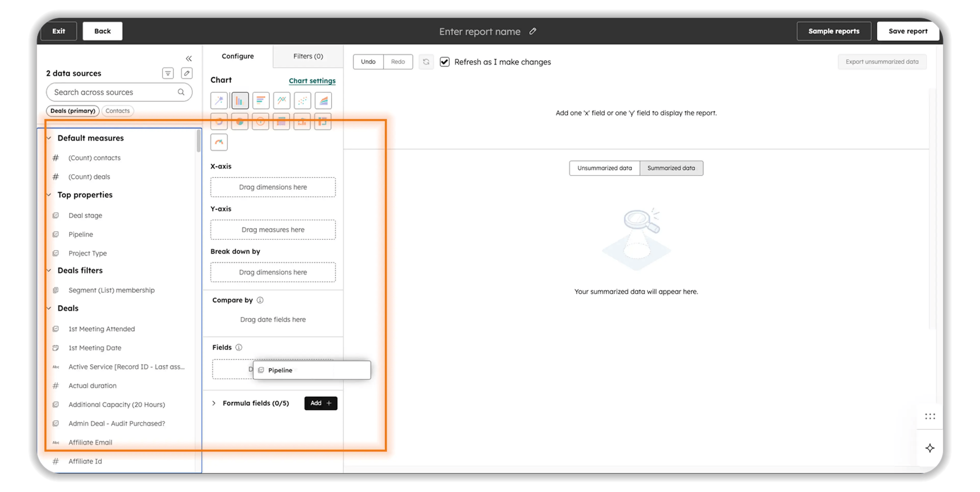Select the line chart type
980x492 pixels.
[x=281, y=100]
